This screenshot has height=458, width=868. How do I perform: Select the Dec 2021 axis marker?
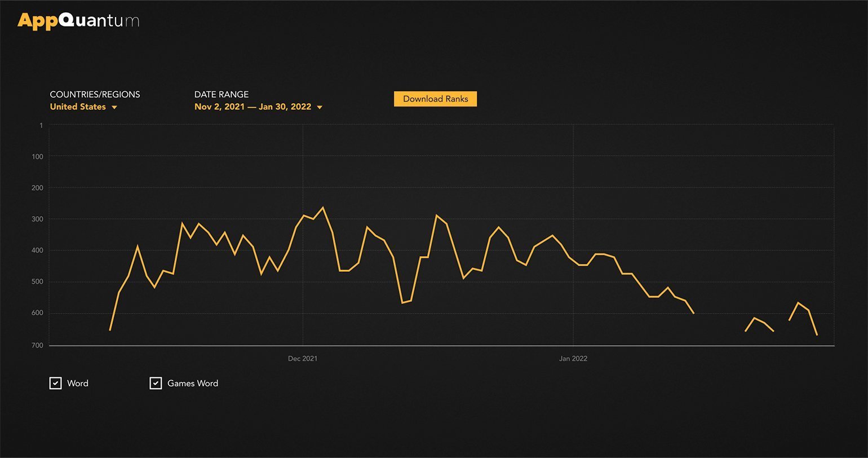(303, 358)
